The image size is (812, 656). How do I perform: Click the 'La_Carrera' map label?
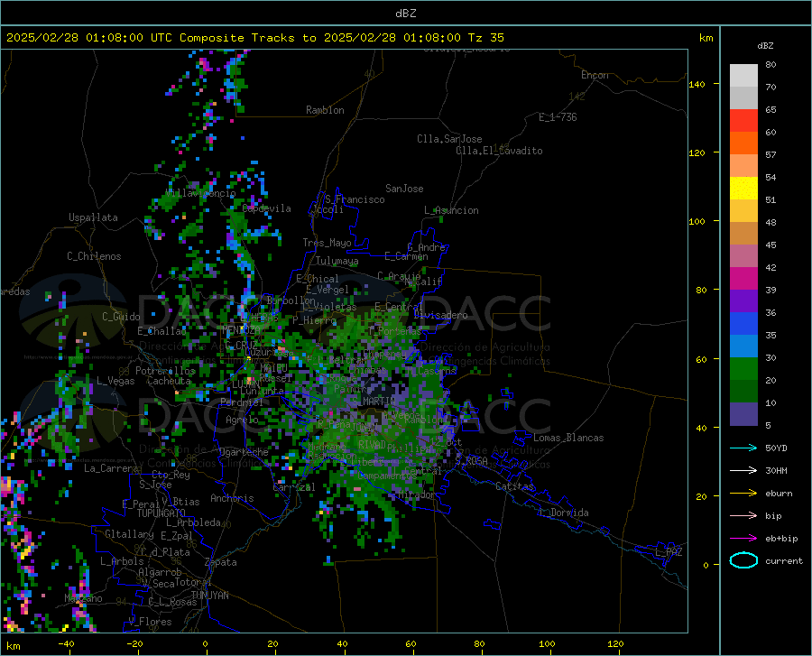point(111,468)
